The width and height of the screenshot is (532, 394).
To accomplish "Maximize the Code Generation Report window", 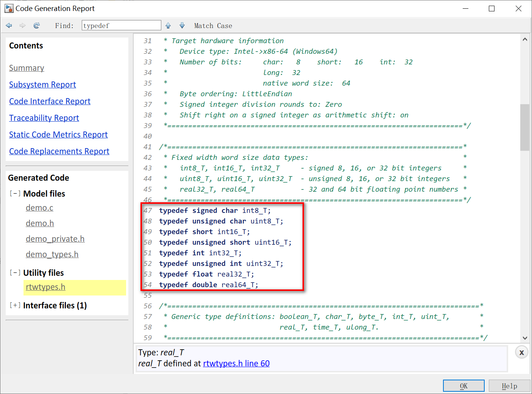I will pos(491,8).
